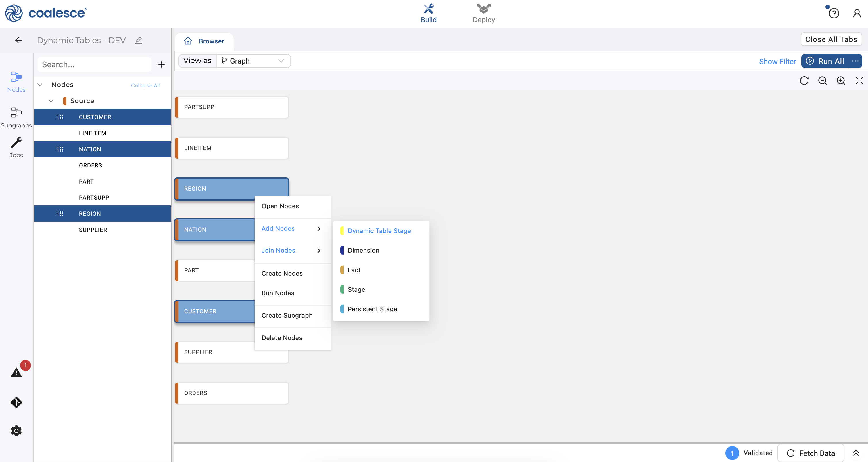This screenshot has height=462, width=868.
Task: Click the fit-to-view collapse arrows icon
Action: pos(859,81)
